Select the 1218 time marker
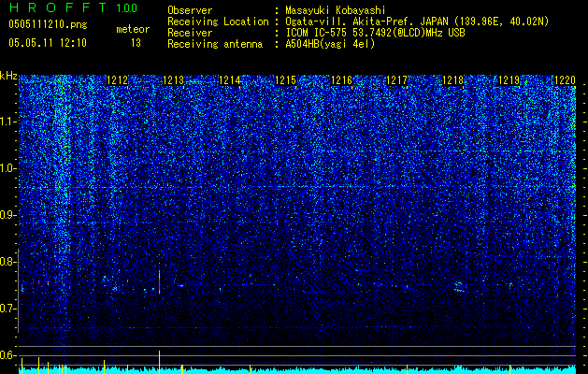 pos(453,80)
